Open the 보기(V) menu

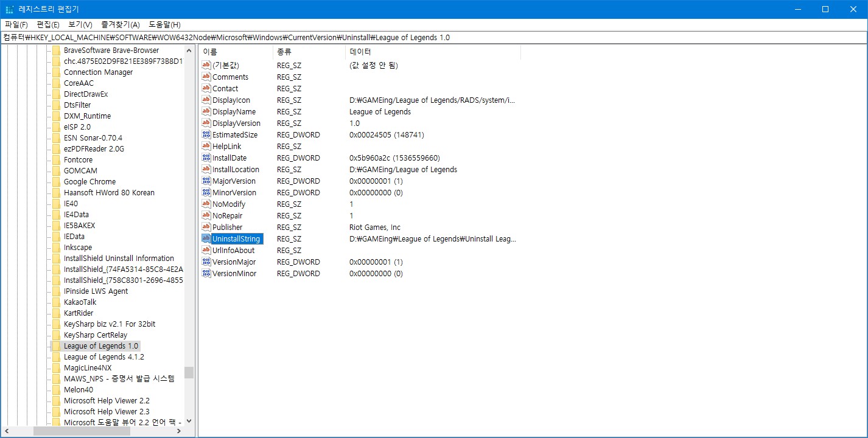(x=80, y=24)
